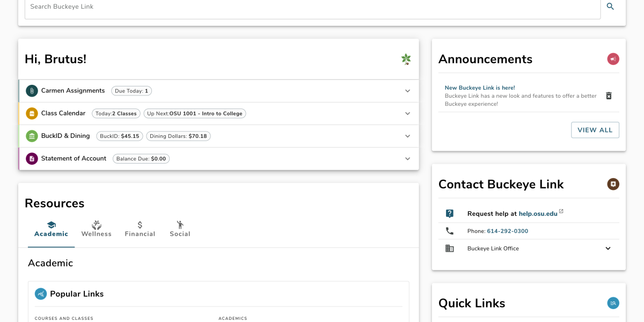Switch to the Wellness resources tab
The height and width of the screenshot is (322, 644).
click(x=97, y=229)
